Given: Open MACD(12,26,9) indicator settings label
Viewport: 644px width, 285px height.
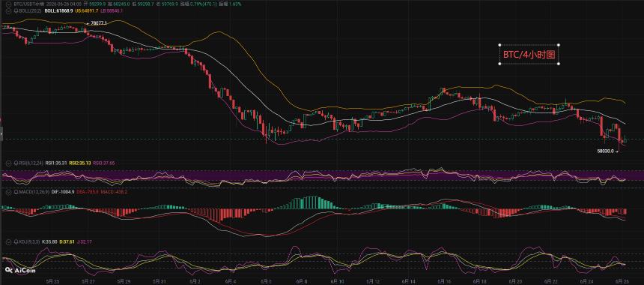Looking at the screenshot, I should point(34,192).
